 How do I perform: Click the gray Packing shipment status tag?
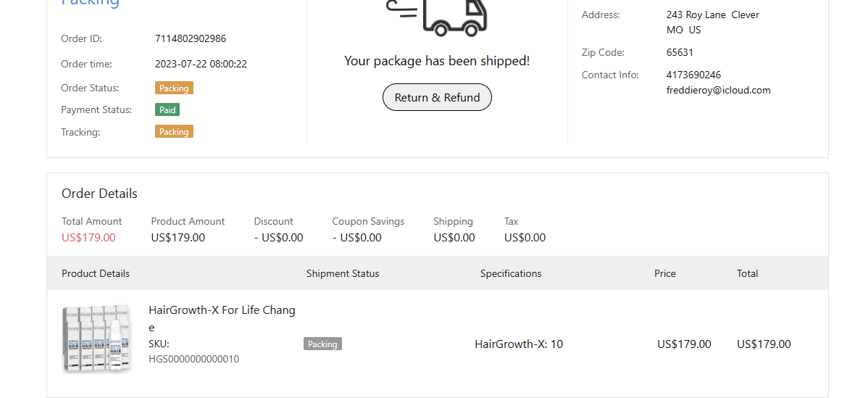(322, 344)
